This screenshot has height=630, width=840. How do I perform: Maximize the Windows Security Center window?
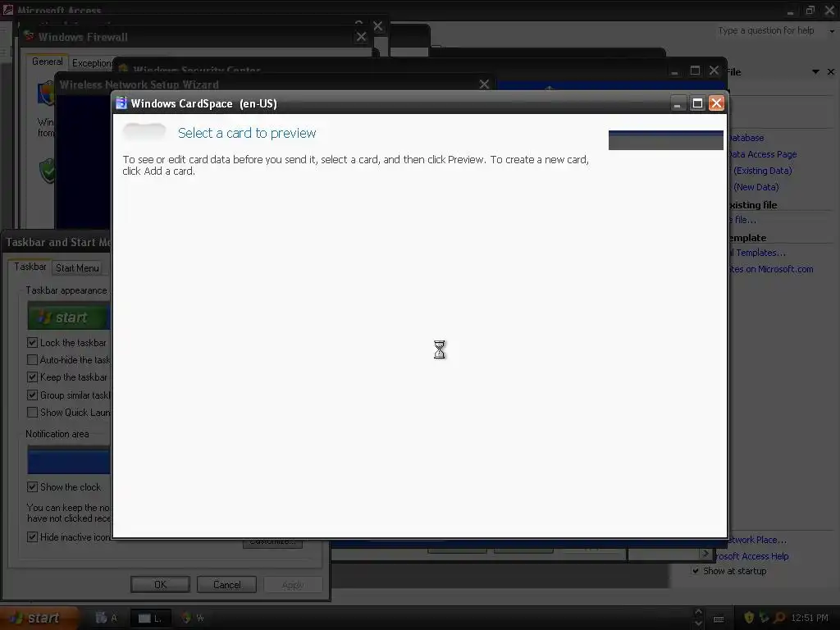(x=695, y=71)
